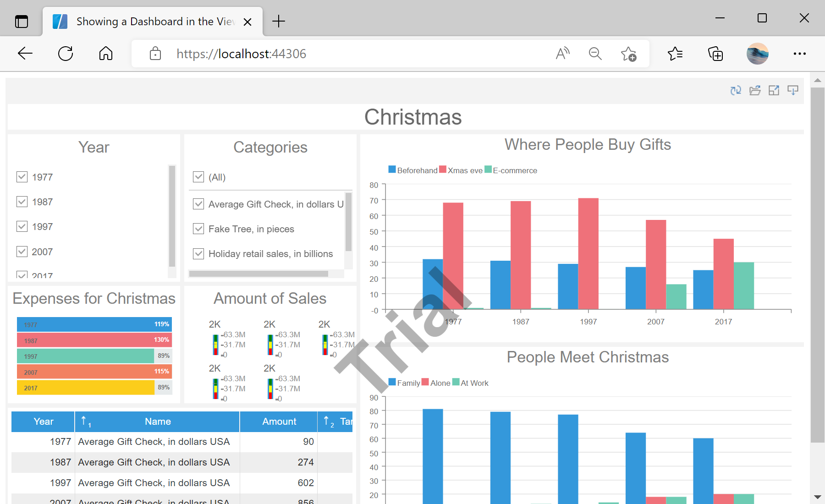Click the Amount column header

click(x=279, y=422)
